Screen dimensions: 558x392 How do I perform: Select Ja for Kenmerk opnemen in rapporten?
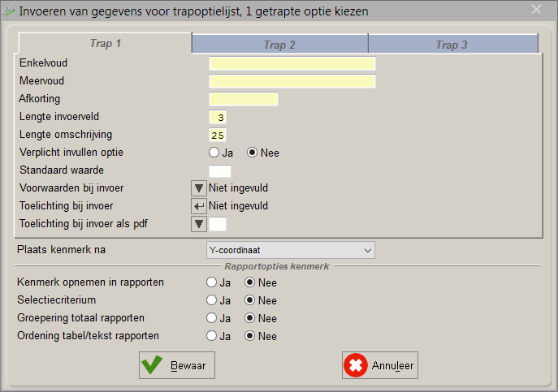[x=211, y=282]
